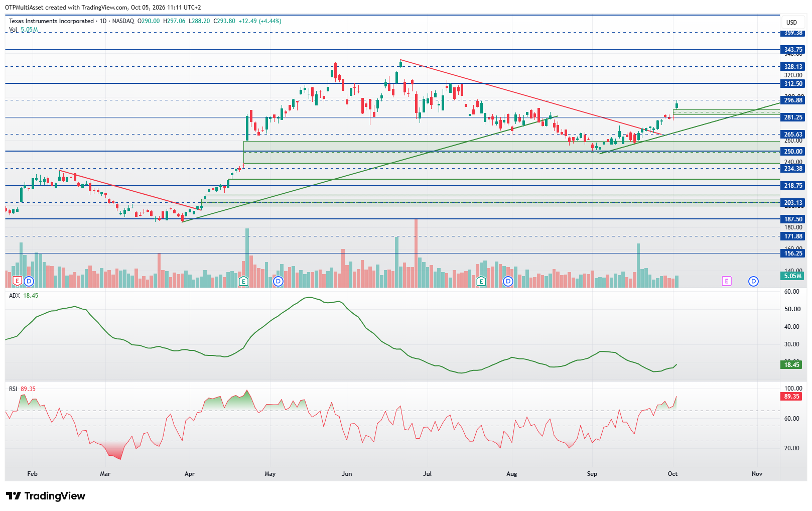This screenshot has height=511, width=812.
Task: Open the green earnings E marker in late April
Action: click(x=243, y=281)
